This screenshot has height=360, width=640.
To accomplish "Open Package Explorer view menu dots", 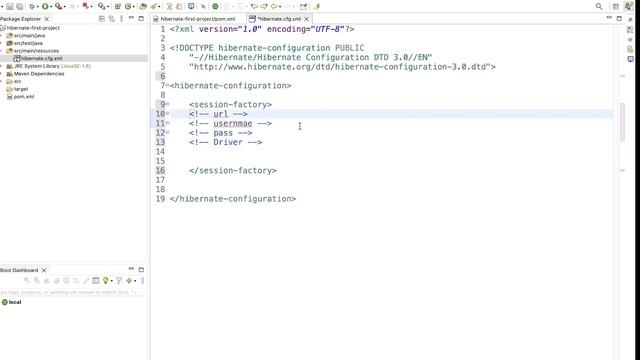I will click(122, 19).
